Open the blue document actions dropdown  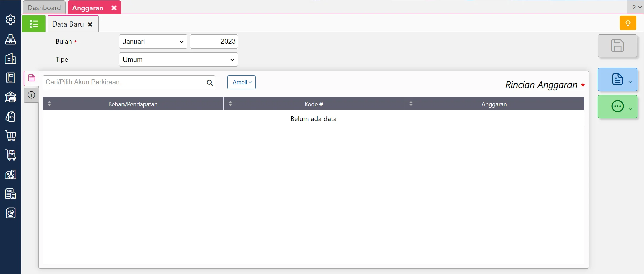(x=617, y=80)
